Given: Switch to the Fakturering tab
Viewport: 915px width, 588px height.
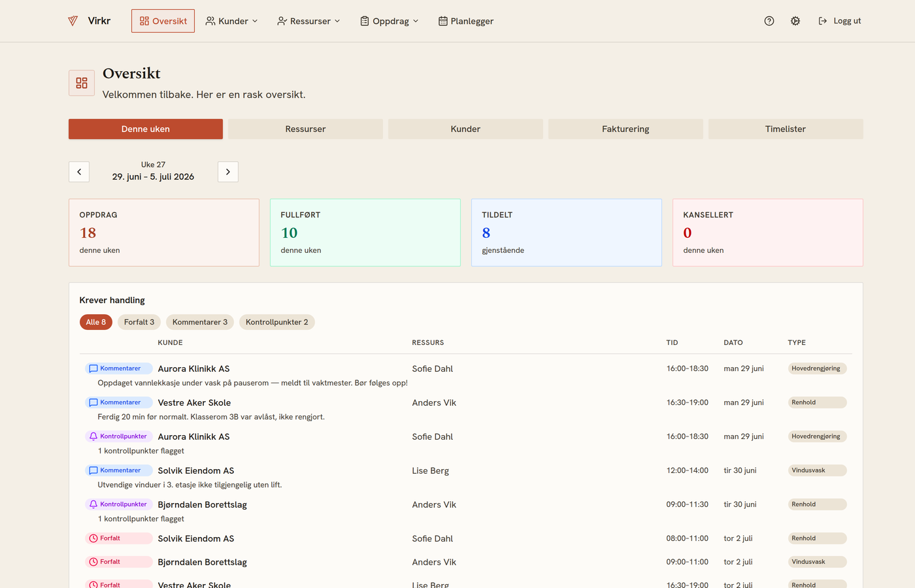Looking at the screenshot, I should 625,129.
